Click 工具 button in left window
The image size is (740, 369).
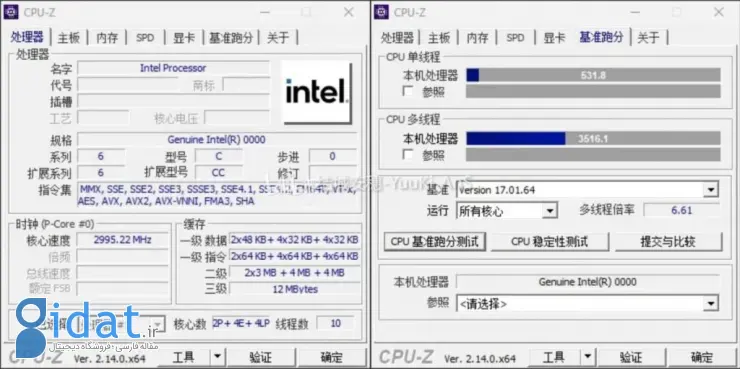[185, 357]
